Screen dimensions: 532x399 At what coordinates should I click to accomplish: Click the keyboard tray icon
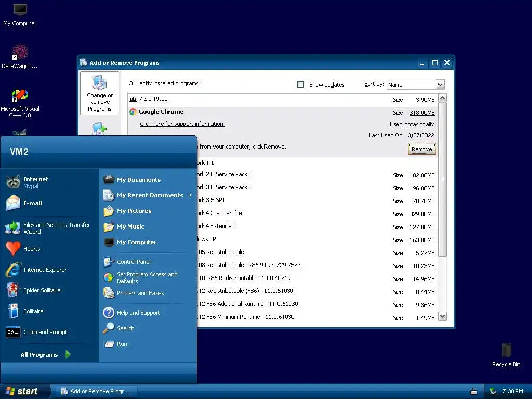474,392
